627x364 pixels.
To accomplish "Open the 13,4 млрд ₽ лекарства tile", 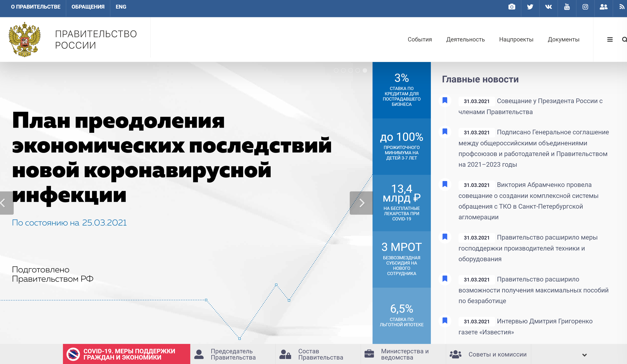I will coord(401,203).
